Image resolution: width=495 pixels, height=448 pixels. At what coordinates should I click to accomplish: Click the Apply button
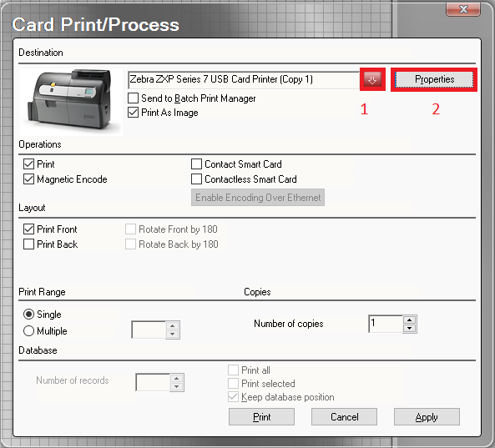pyautogui.click(x=427, y=417)
